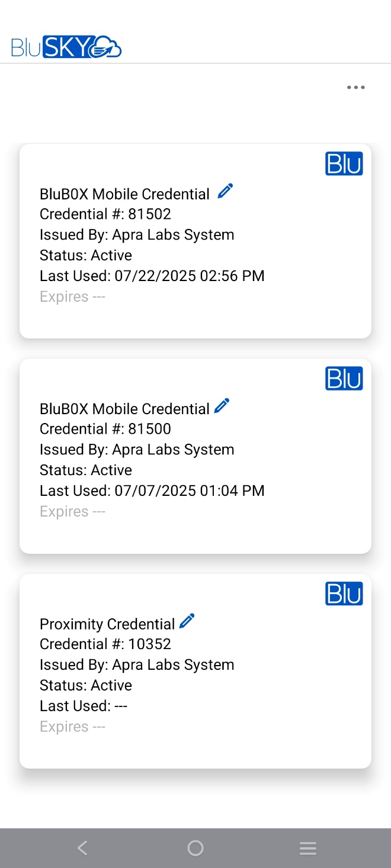The height and width of the screenshot is (868, 391).
Task: Select the Last Used timestamp on credential 81502
Action: [x=152, y=276]
